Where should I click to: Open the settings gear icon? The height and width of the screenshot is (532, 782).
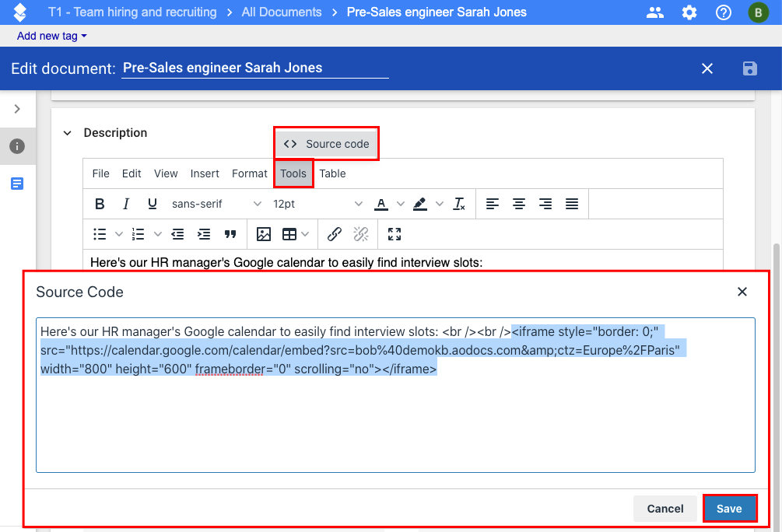(689, 12)
